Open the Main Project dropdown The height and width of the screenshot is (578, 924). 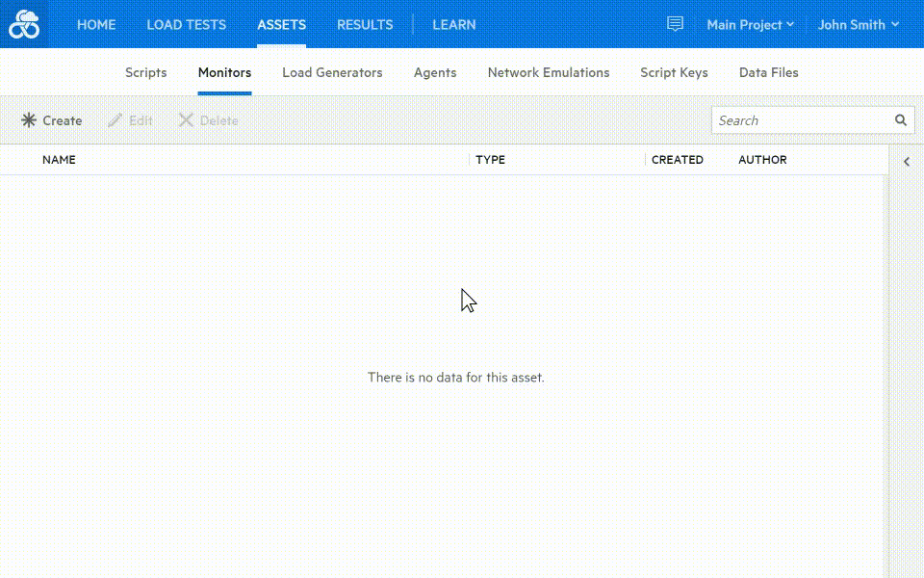pos(750,25)
